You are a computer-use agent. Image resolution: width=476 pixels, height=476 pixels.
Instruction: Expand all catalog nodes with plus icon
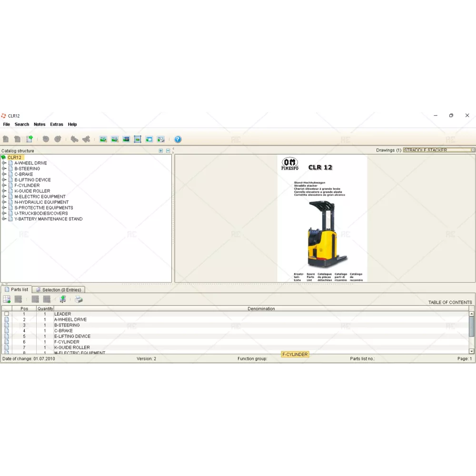tap(161, 151)
